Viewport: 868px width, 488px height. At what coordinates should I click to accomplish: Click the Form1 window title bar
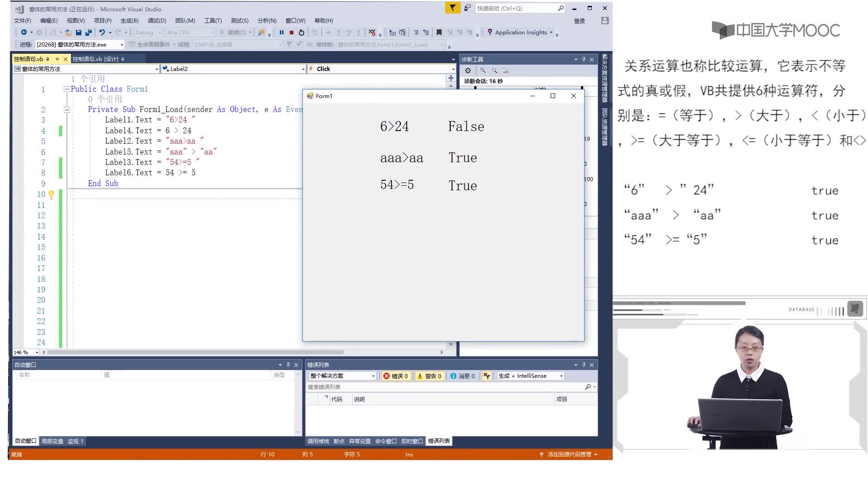[443, 96]
